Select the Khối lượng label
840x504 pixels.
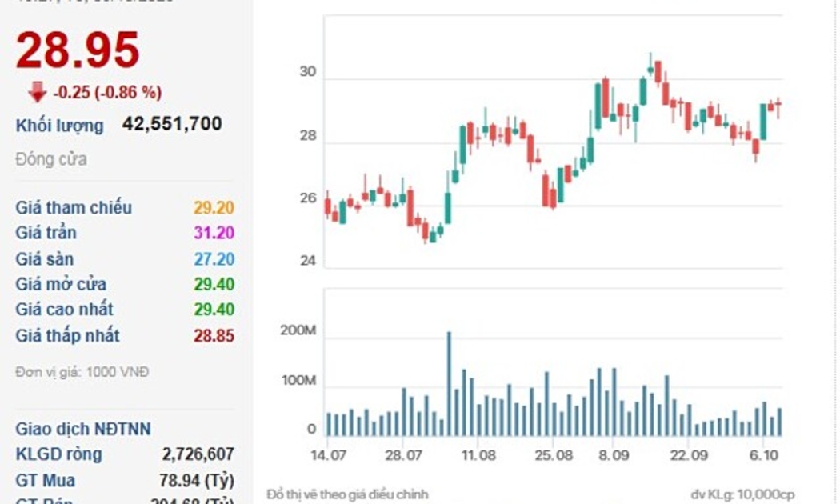pyautogui.click(x=60, y=126)
